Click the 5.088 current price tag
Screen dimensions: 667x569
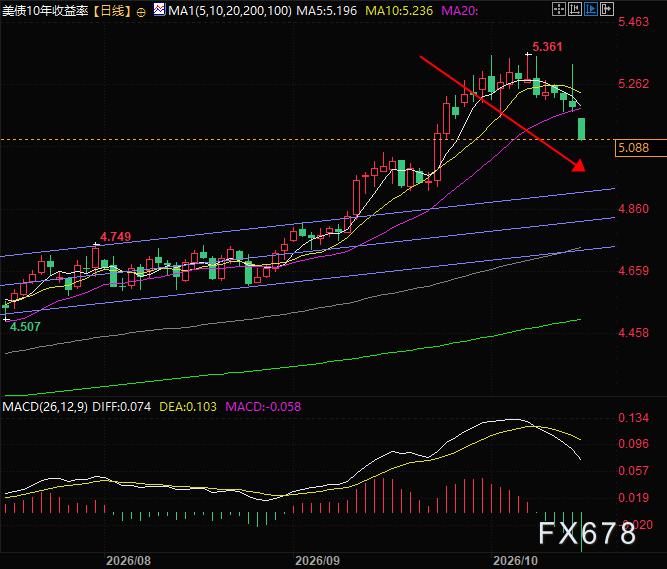(633, 148)
